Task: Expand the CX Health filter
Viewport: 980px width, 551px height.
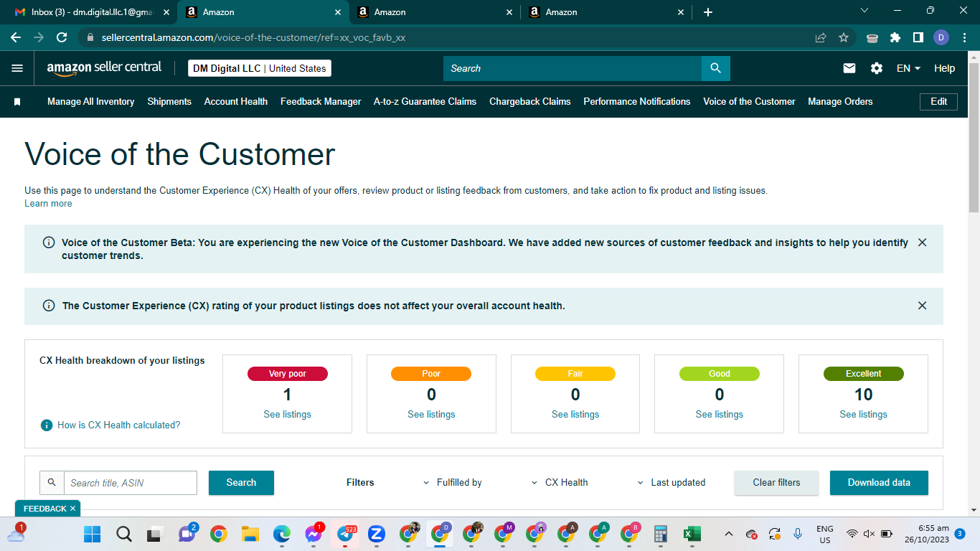Action: click(x=560, y=483)
